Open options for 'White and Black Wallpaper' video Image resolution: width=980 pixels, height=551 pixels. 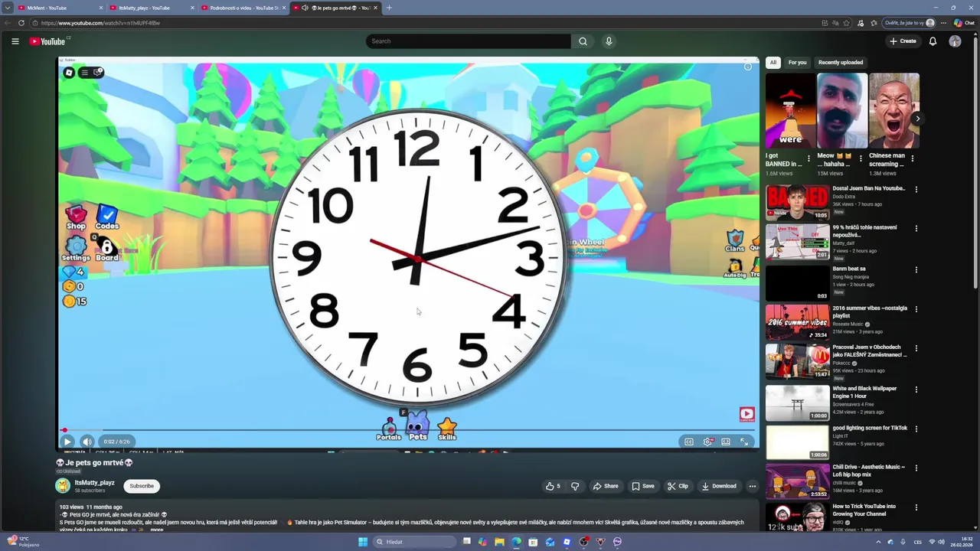pyautogui.click(x=916, y=390)
